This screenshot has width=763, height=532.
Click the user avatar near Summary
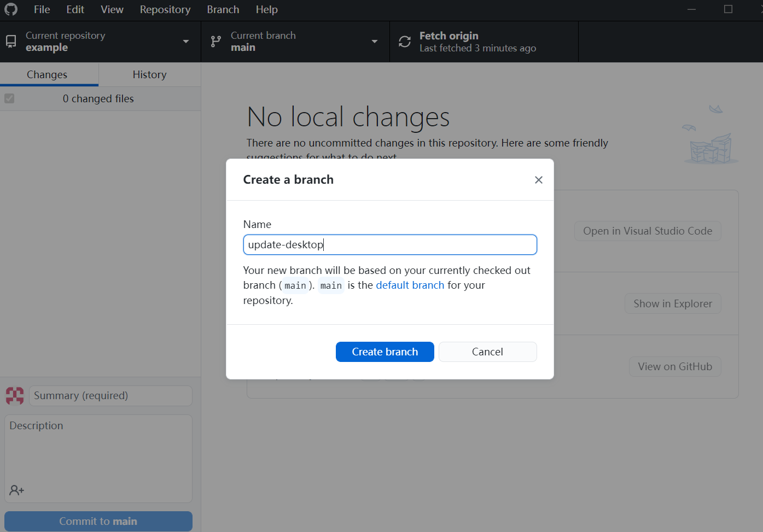pos(15,396)
